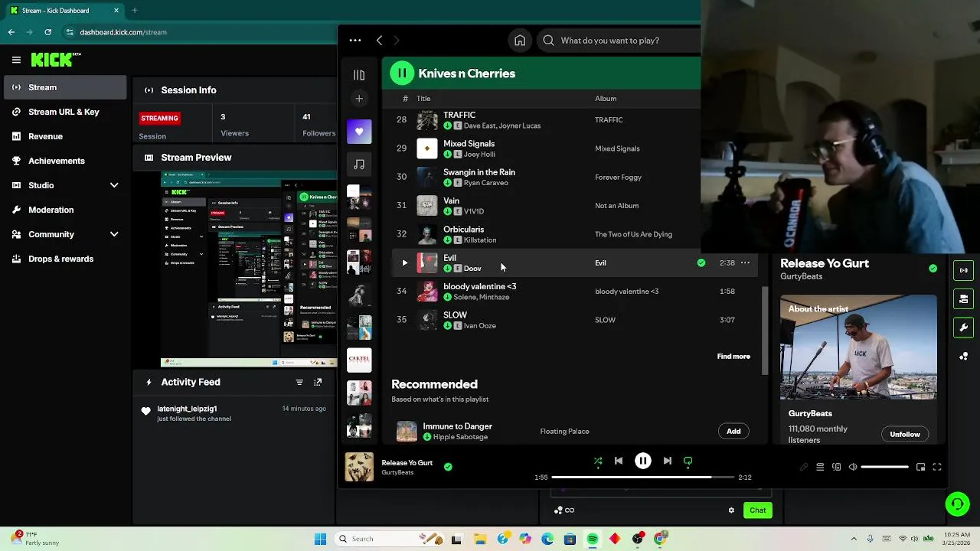Open now-playing album art thumbnail

[359, 467]
